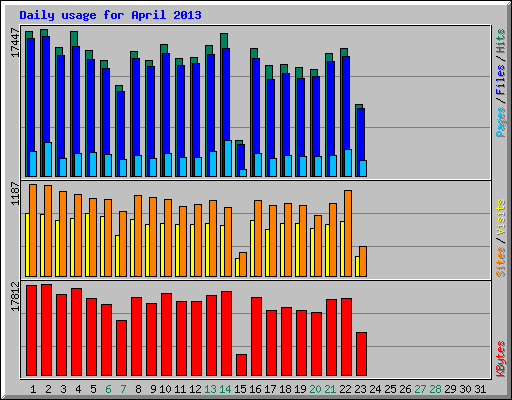512x400 pixels.
Task: Click day 1 on the date axis
Action: pos(33,389)
